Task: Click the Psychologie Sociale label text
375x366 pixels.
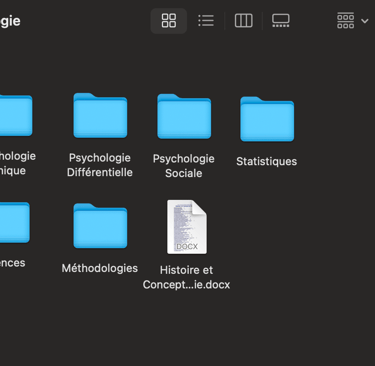Action: point(184,166)
